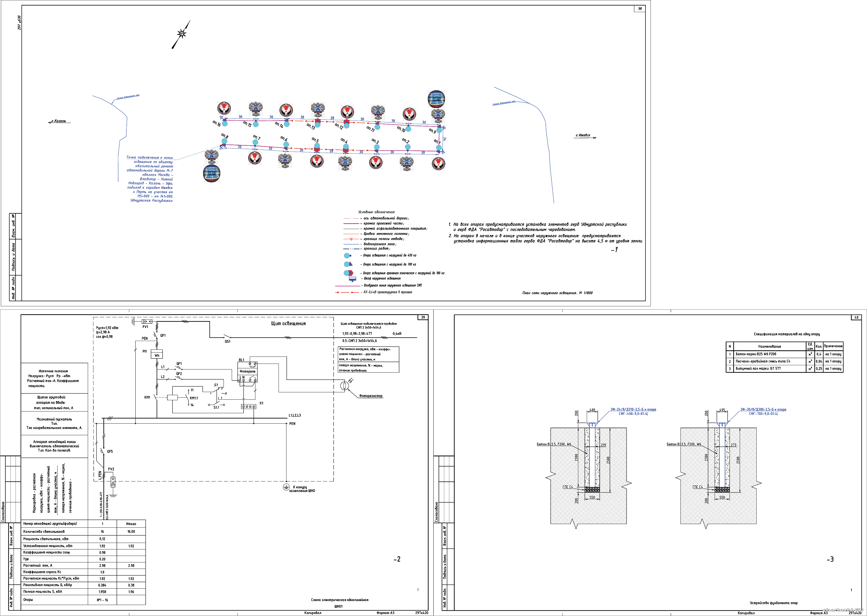Select the Щит освещения title text
867x616 pixels.
click(x=288, y=324)
